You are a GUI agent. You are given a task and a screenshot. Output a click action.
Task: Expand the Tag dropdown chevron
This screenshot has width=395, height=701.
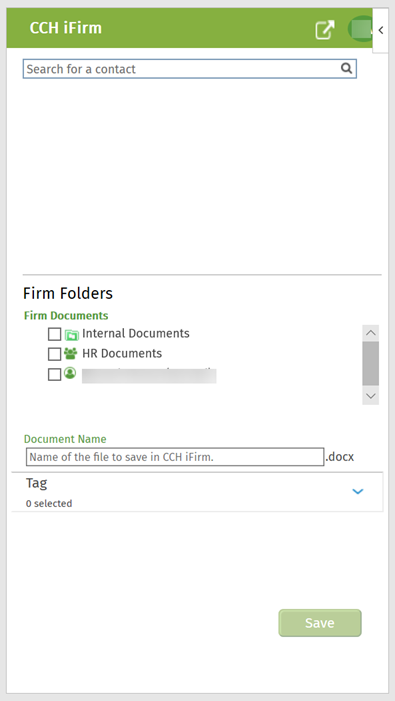click(358, 491)
